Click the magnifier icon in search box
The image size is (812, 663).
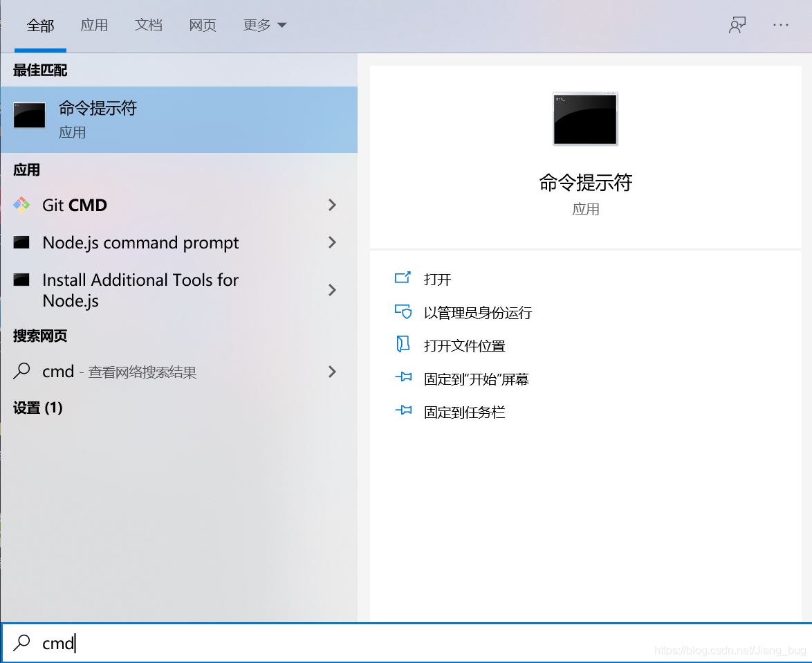pyautogui.click(x=22, y=644)
